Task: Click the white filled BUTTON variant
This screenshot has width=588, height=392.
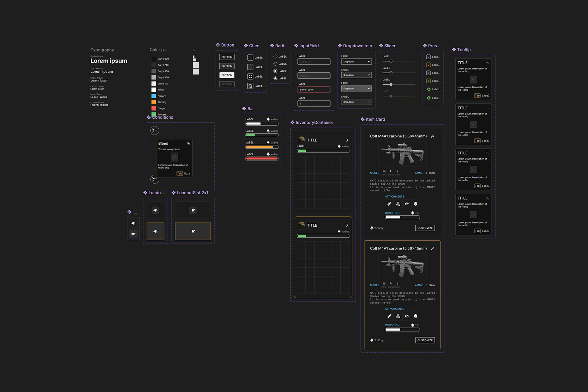Action: 227,75
